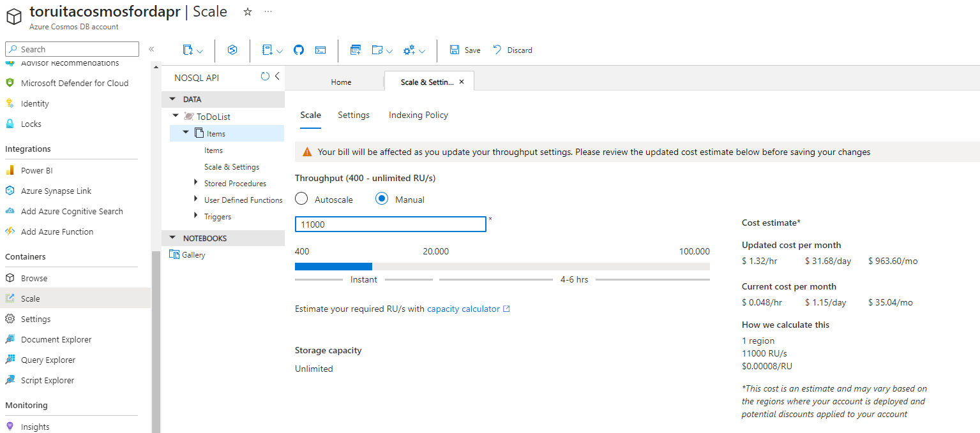
Task: Open the capacity calculator link
Action: tap(464, 309)
